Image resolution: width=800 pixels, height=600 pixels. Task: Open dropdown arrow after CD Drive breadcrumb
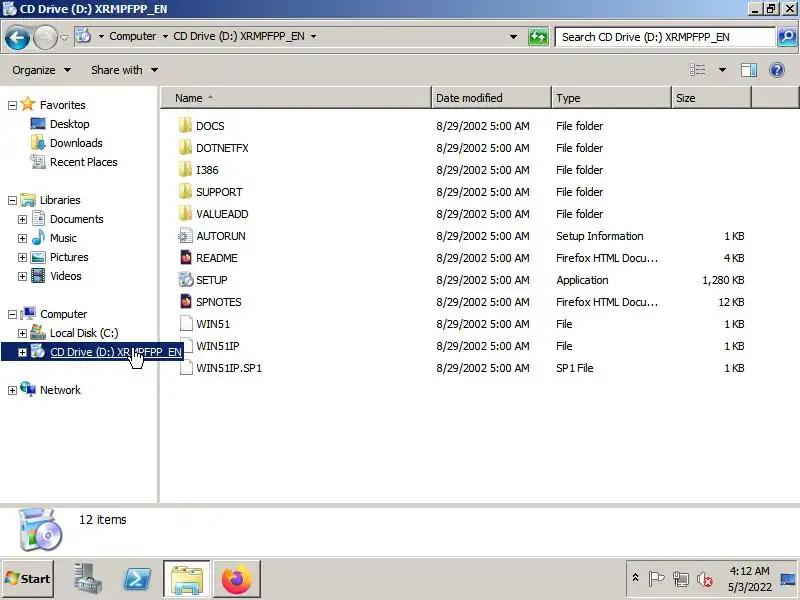point(313,36)
